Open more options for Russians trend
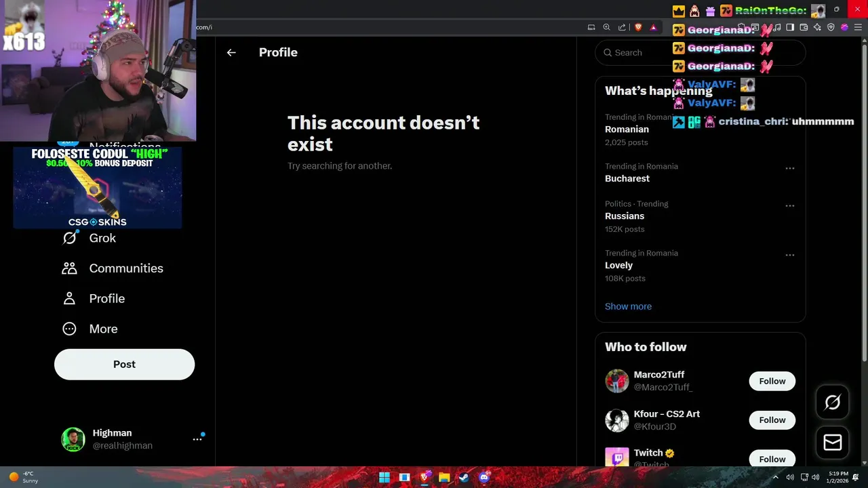Screen dimensions: 868x488 pos(790,205)
